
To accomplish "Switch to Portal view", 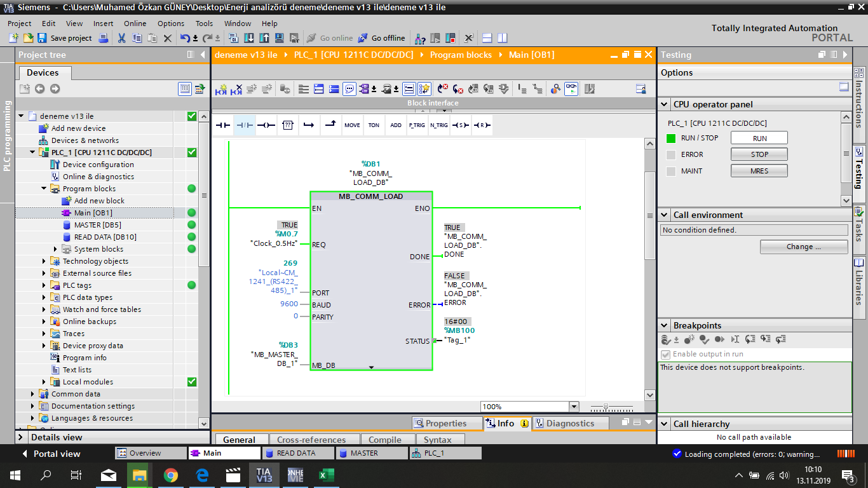I will click(51, 454).
